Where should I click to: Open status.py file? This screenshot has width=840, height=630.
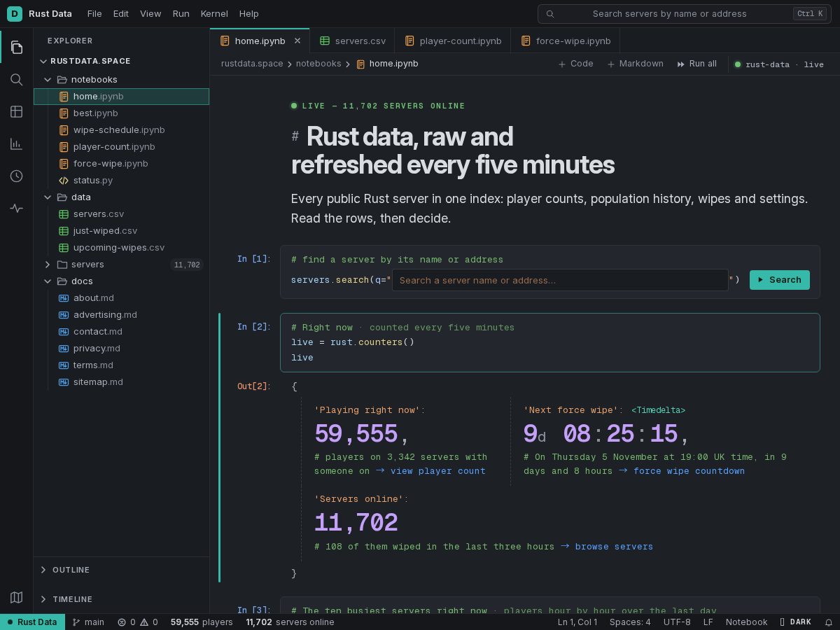tap(122, 180)
